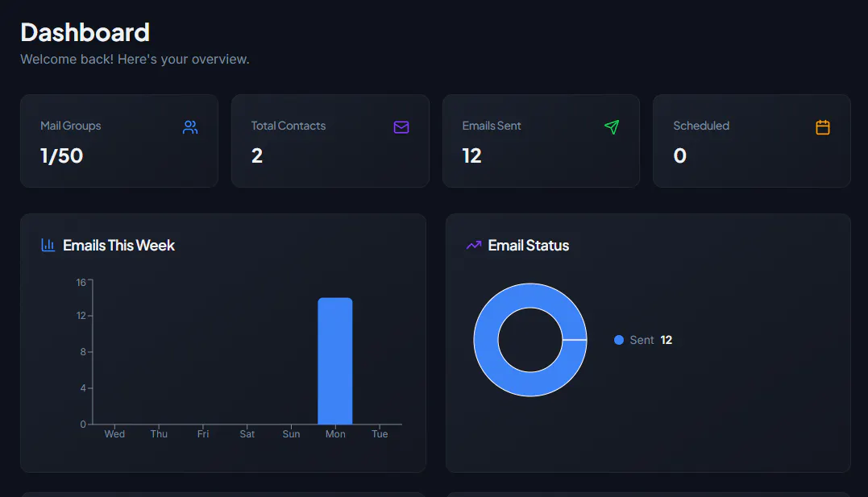This screenshot has height=497, width=868.
Task: Select the Mail Groups label
Action: pos(70,126)
